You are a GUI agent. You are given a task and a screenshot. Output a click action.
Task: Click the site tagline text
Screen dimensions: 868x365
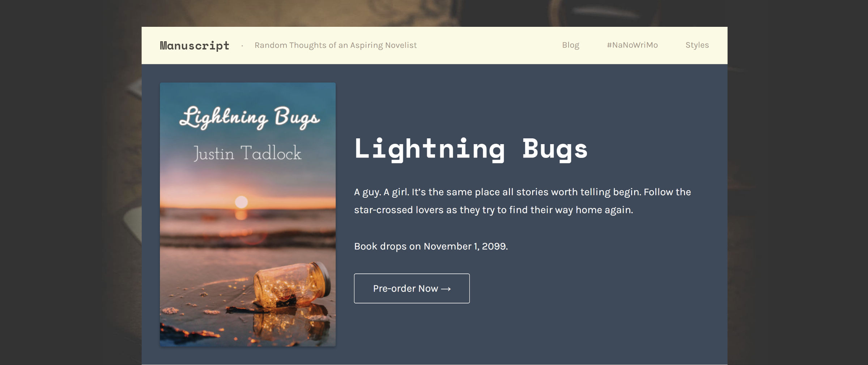click(x=336, y=45)
